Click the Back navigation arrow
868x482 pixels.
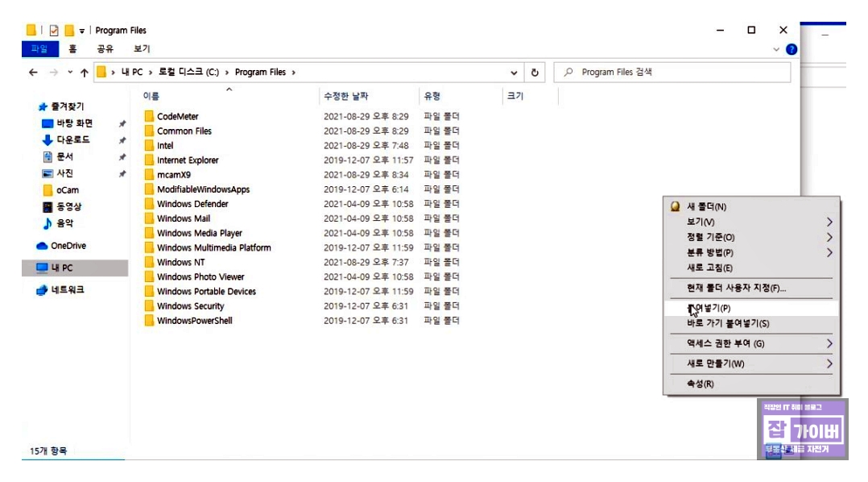click(x=33, y=72)
